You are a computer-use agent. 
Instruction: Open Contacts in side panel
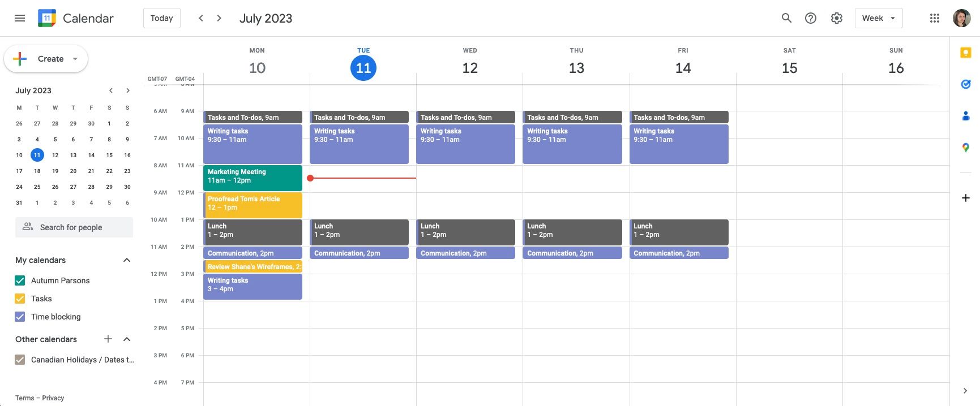pyautogui.click(x=966, y=116)
